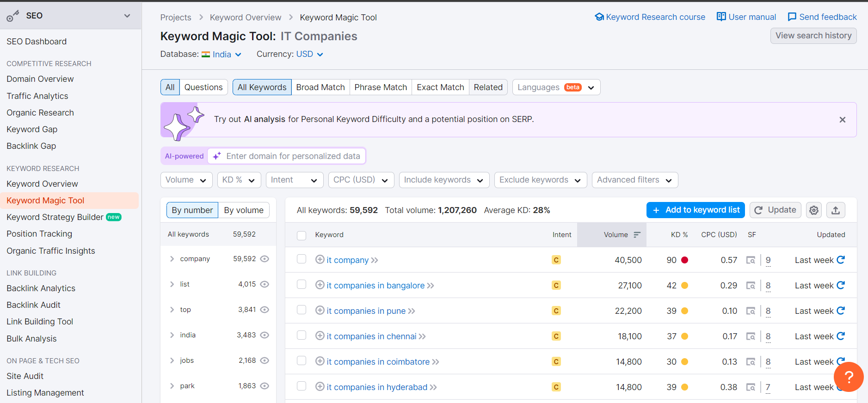Switch grouping to By volume
This screenshot has height=403, width=868.
point(244,210)
